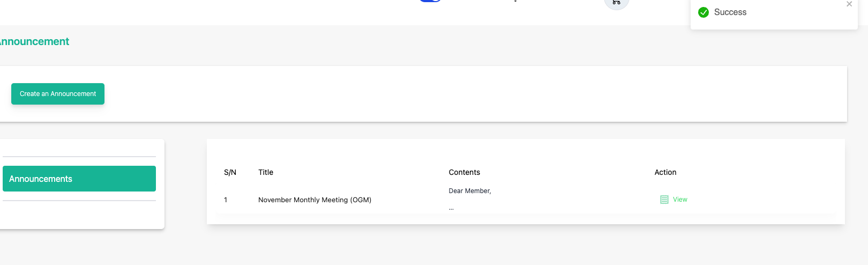The height and width of the screenshot is (265, 868).
Task: Click the document icon beside View
Action: pos(664,200)
